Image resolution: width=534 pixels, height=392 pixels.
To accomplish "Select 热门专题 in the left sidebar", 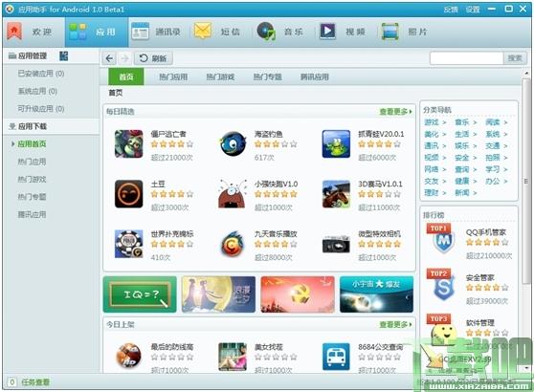I will click(32, 197).
